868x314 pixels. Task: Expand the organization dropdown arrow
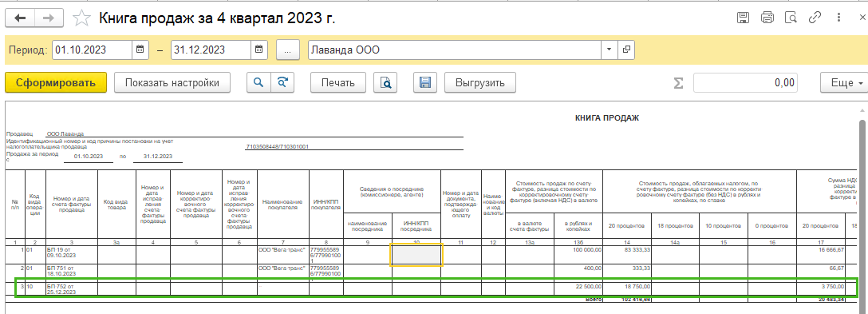coord(610,50)
